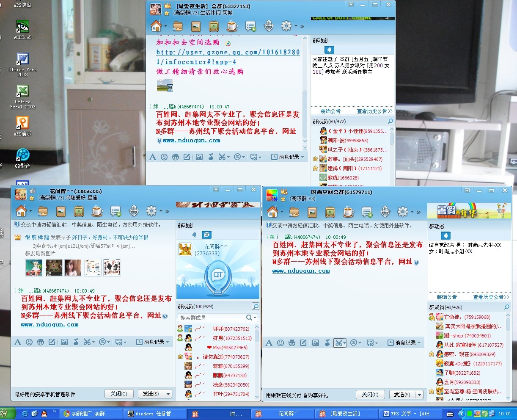Image resolution: width=517 pixels, height=420 pixels.
Task: Click the coffee cup icon in 时尚空间总群 window
Action: tap(348, 211)
